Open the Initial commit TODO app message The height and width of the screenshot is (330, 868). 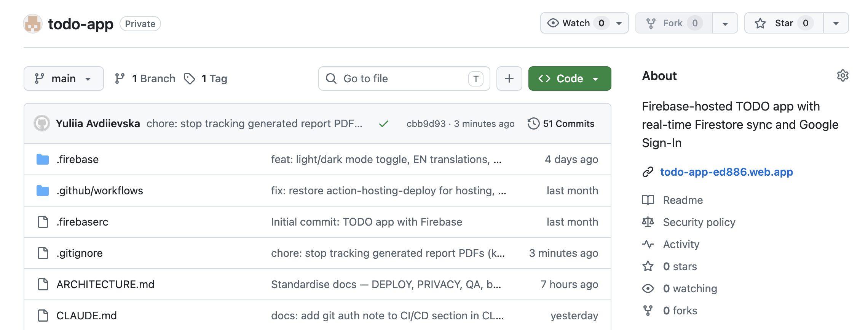367,222
